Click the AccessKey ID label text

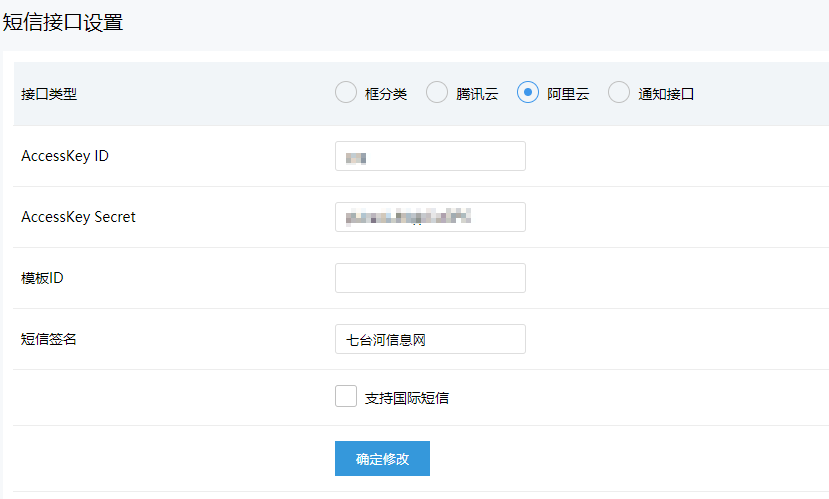pyautogui.click(x=65, y=156)
